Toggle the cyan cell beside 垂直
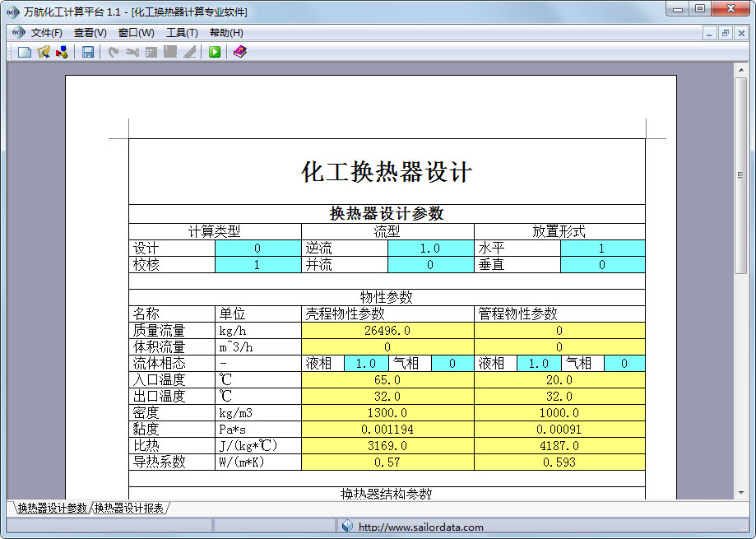Viewport: 756px width, 539px height. pyautogui.click(x=603, y=265)
